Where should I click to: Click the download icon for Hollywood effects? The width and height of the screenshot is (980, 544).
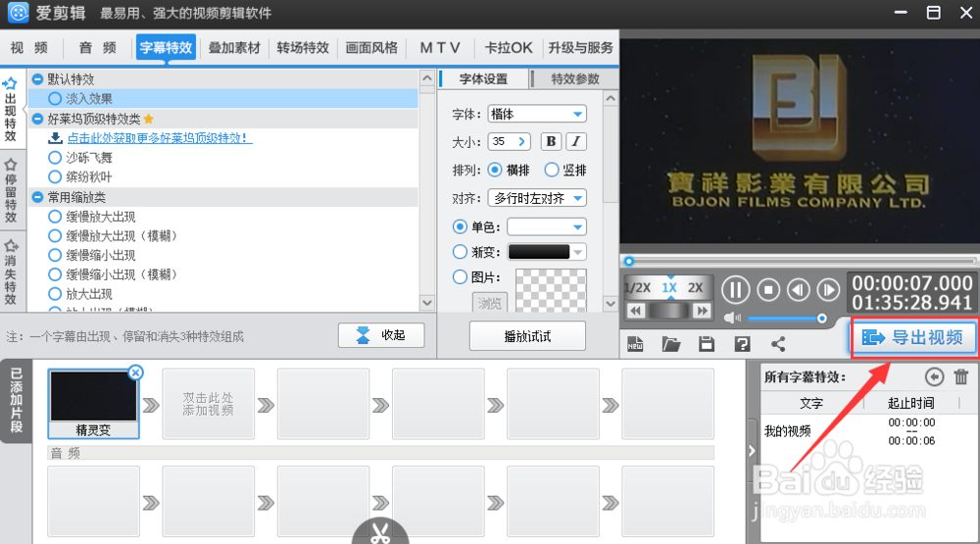[56, 137]
